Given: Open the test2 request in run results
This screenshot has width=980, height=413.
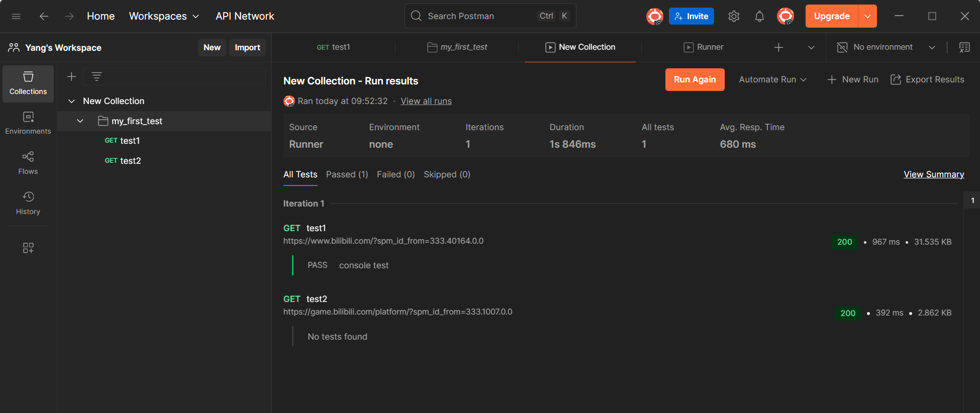Looking at the screenshot, I should click(317, 299).
